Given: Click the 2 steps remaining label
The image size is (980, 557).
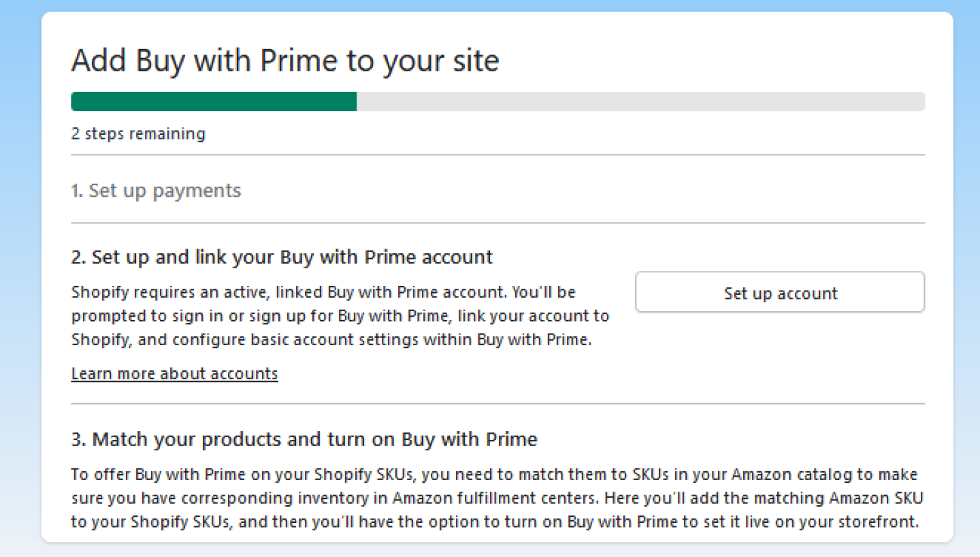Looking at the screenshot, I should pos(137,133).
